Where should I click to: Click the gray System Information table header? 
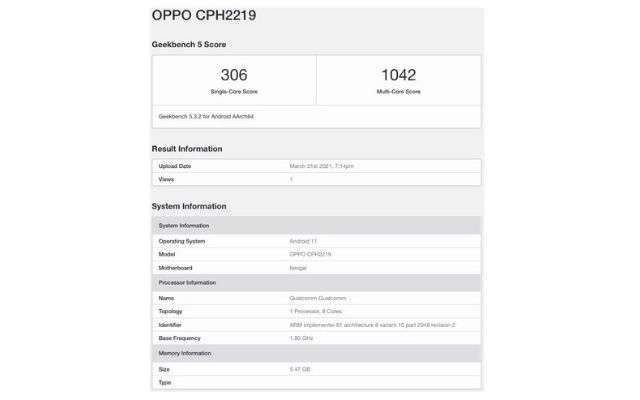(316, 226)
